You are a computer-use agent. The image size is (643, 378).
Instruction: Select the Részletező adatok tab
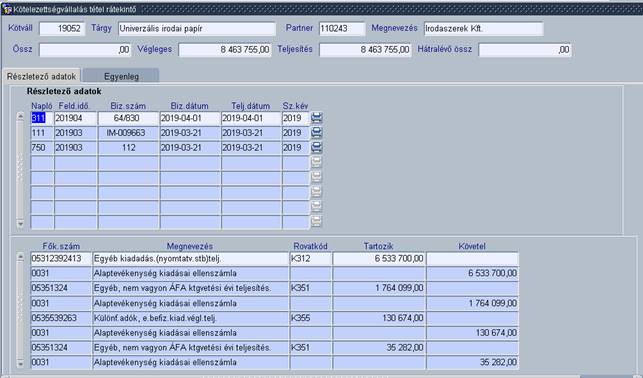pos(41,76)
